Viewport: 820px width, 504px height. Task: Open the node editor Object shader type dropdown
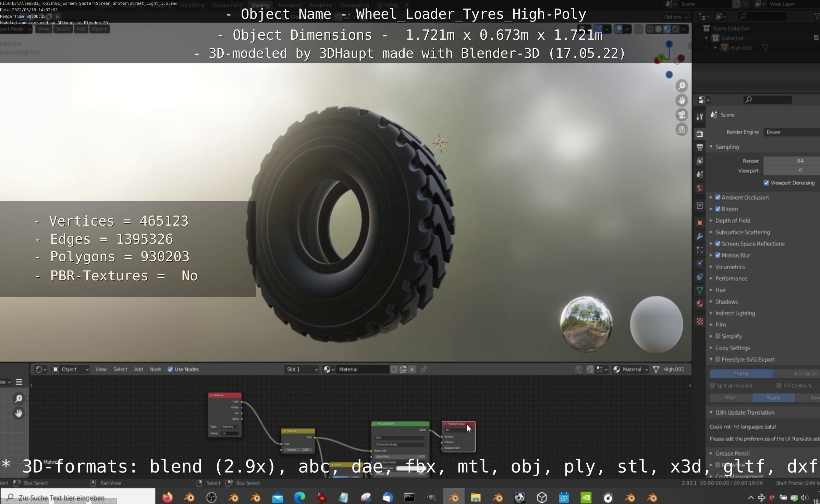[71, 369]
